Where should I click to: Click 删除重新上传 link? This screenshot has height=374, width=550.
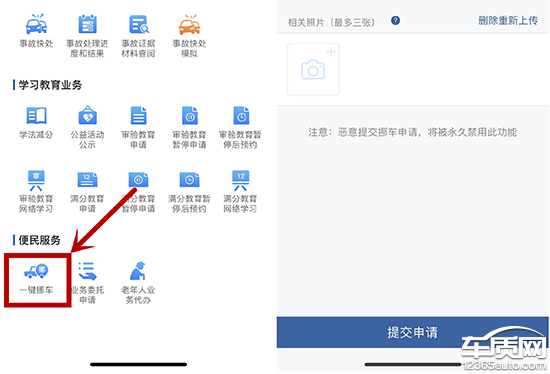[508, 21]
